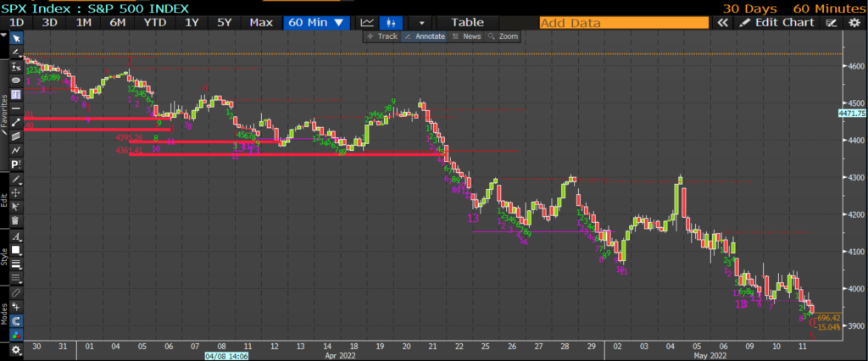Toggle Annotate mode
Image resolution: width=868 pixels, height=361 pixels.
425,36
